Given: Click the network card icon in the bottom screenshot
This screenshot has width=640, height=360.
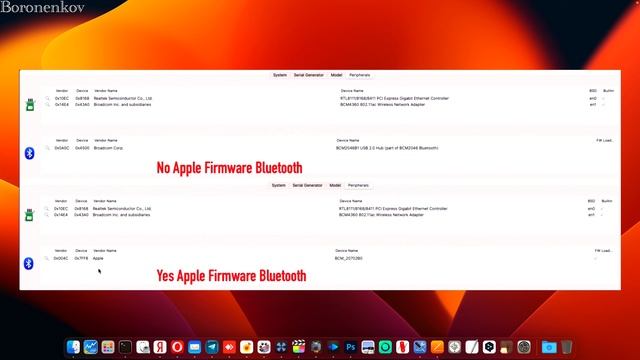Looking at the screenshot, I should pyautogui.click(x=29, y=215).
